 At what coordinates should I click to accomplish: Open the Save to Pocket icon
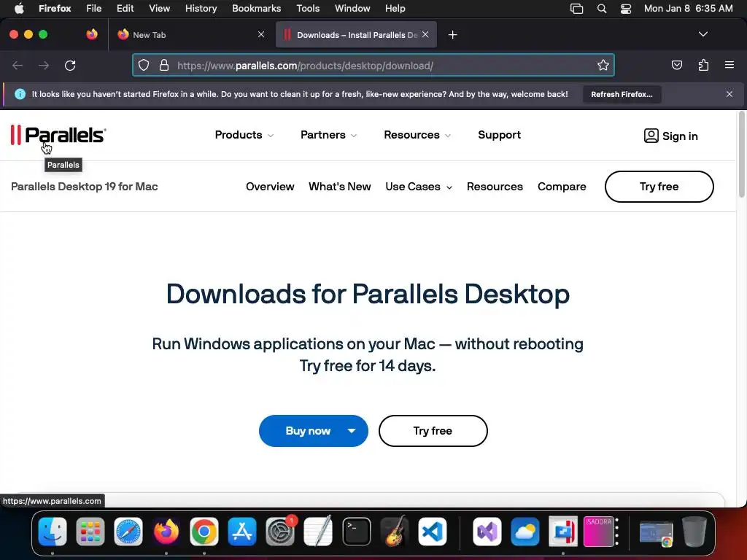[676, 65]
